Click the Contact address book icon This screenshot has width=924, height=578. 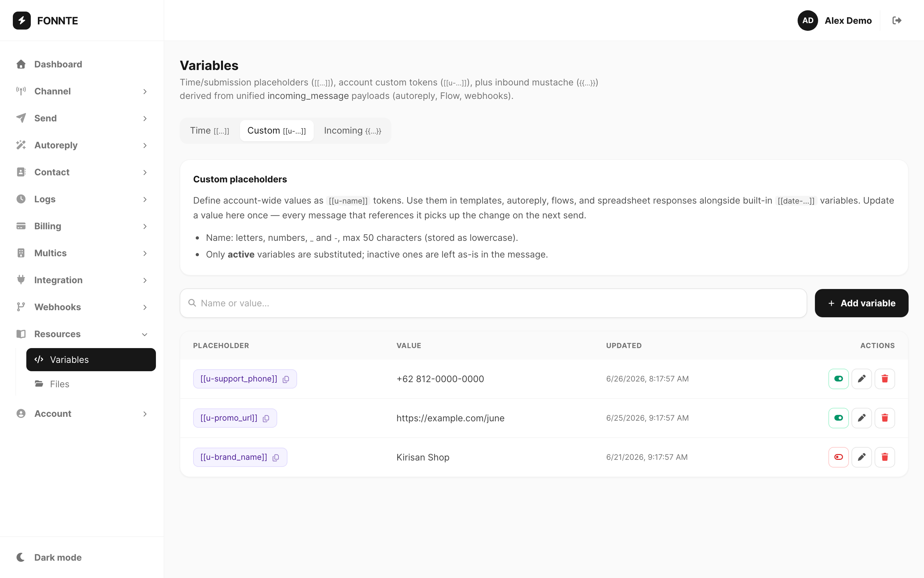pos(21,172)
